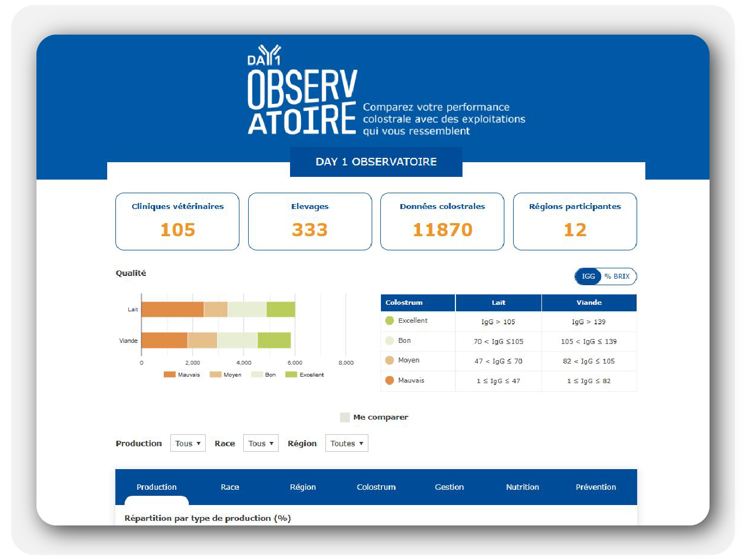Select the Excellent swatch in the chart legend
746x560 pixels.
point(292,374)
